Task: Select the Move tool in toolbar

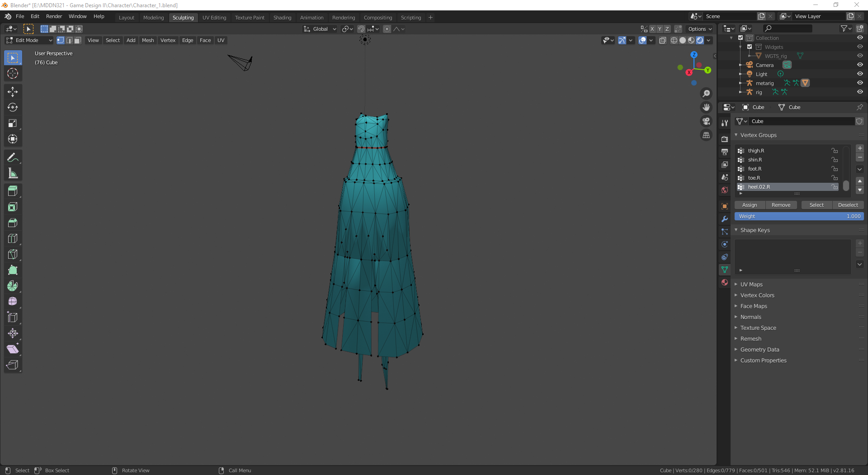Action: (x=13, y=92)
